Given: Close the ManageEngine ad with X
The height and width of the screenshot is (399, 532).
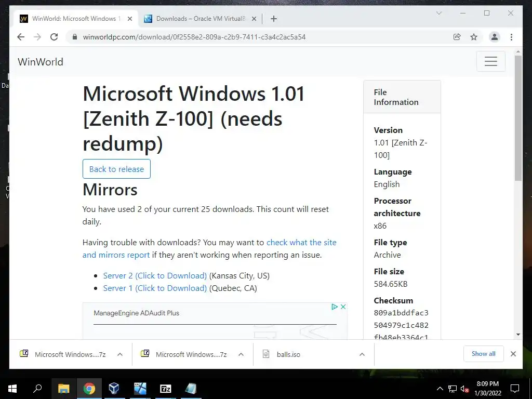Looking at the screenshot, I should 343,307.
